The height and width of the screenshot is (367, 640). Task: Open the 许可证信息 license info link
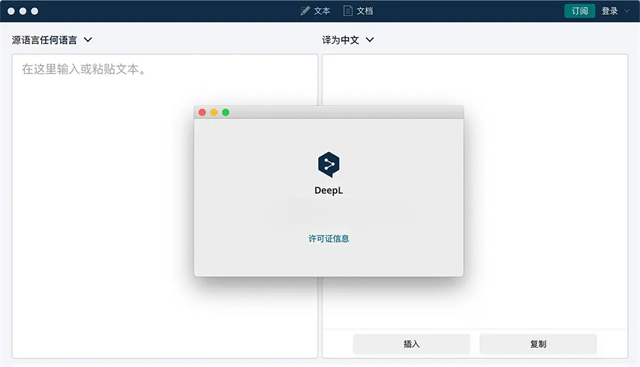tap(329, 239)
